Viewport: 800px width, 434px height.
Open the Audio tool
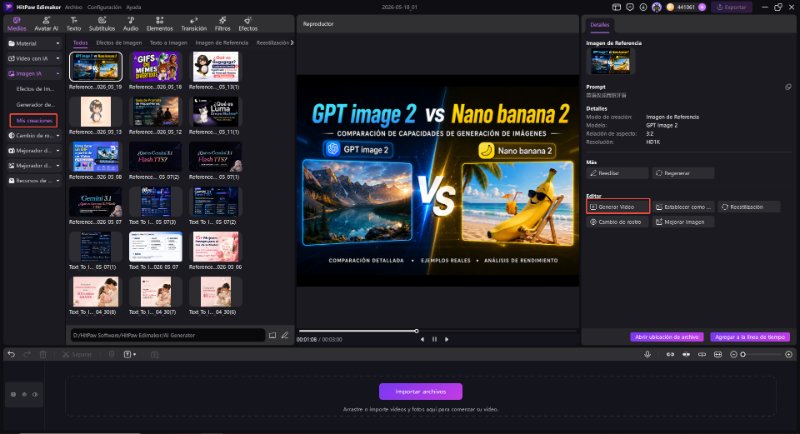[131, 24]
